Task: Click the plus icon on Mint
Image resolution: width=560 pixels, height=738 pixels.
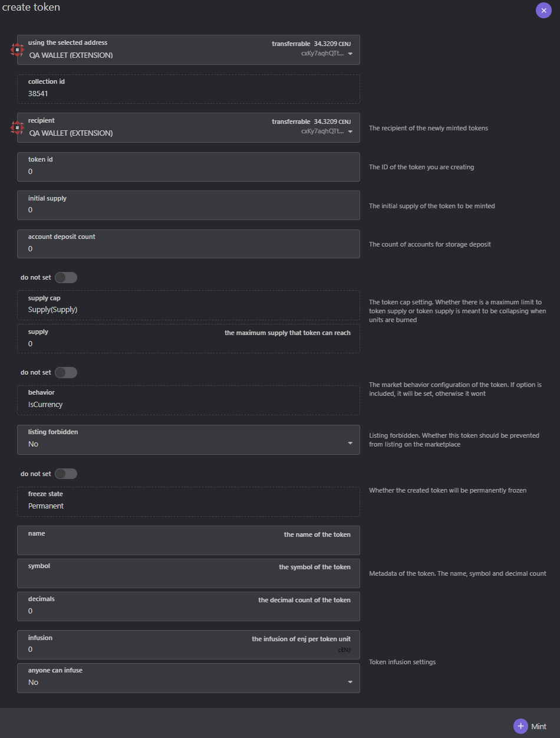Action: pyautogui.click(x=521, y=726)
